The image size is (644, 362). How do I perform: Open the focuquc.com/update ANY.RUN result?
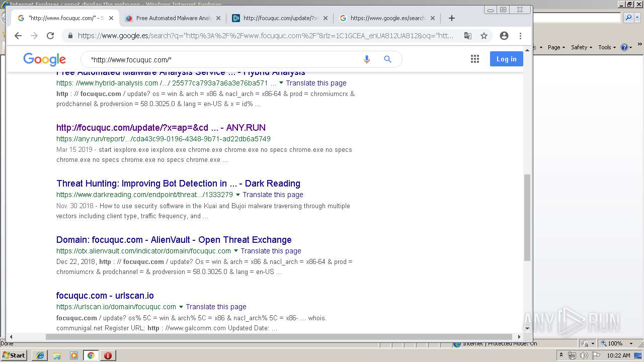pos(161,128)
